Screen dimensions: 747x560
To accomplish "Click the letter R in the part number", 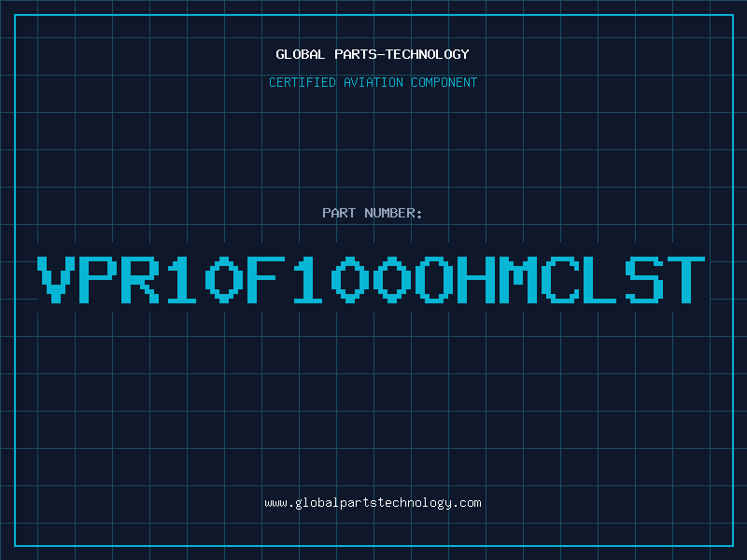I will click(141, 279).
